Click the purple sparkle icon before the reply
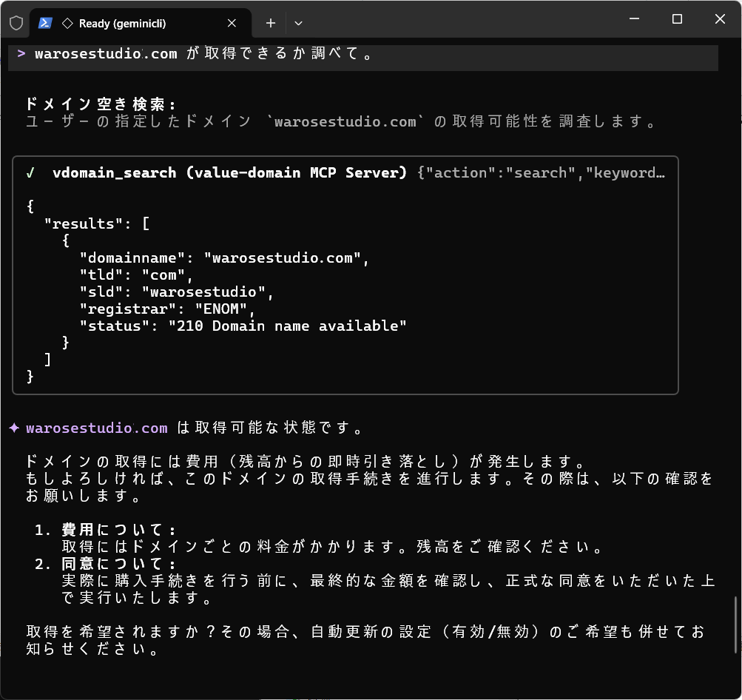This screenshot has width=742, height=700. coord(14,428)
